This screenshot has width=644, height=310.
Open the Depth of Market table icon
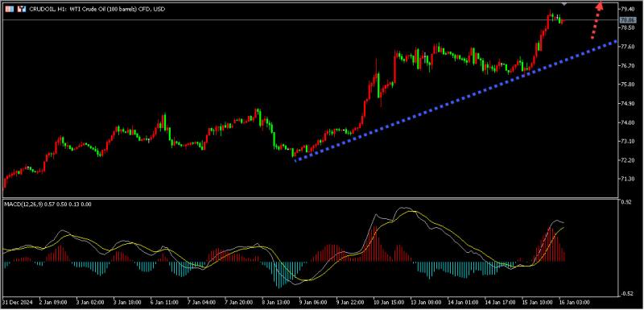tap(9, 9)
